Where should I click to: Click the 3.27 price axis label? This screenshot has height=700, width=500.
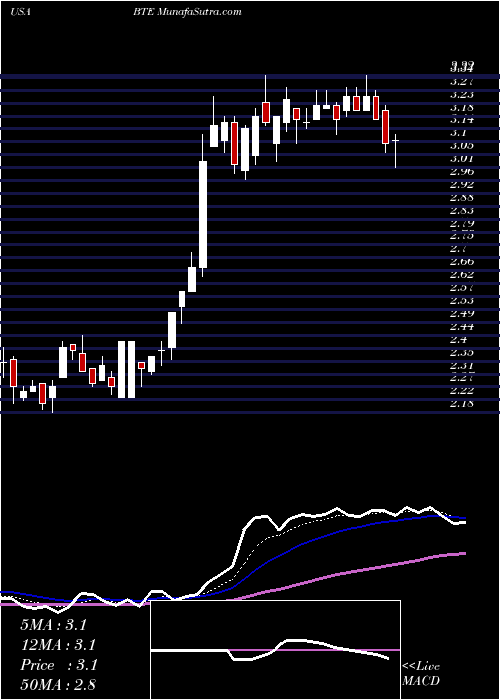point(462,81)
